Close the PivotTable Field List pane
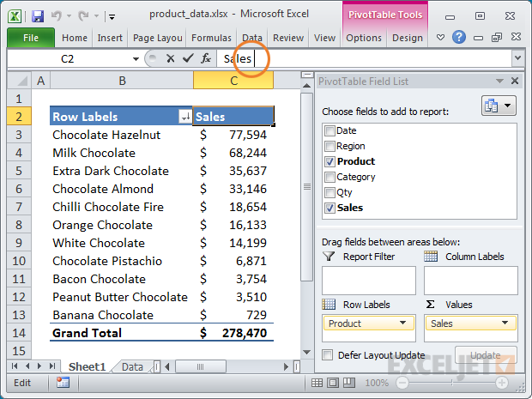The width and height of the screenshot is (532, 399). pos(514,82)
